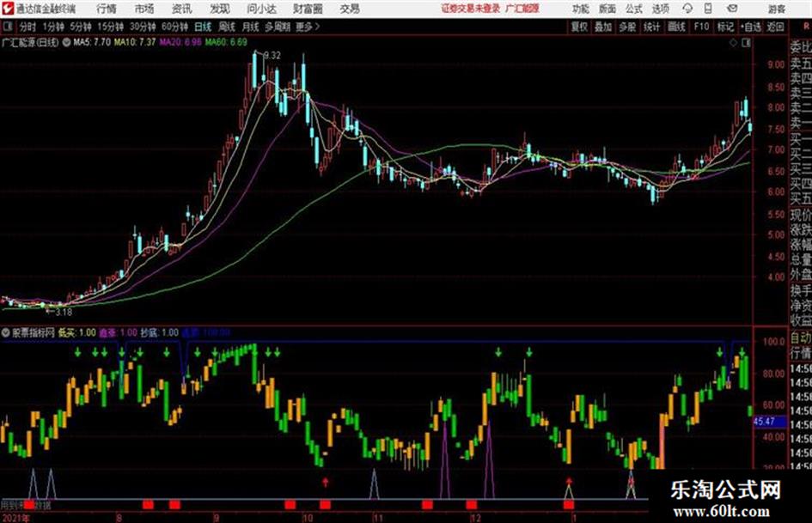Click the MA10: 7.37 indicator label
The image size is (812, 523).
(x=135, y=42)
